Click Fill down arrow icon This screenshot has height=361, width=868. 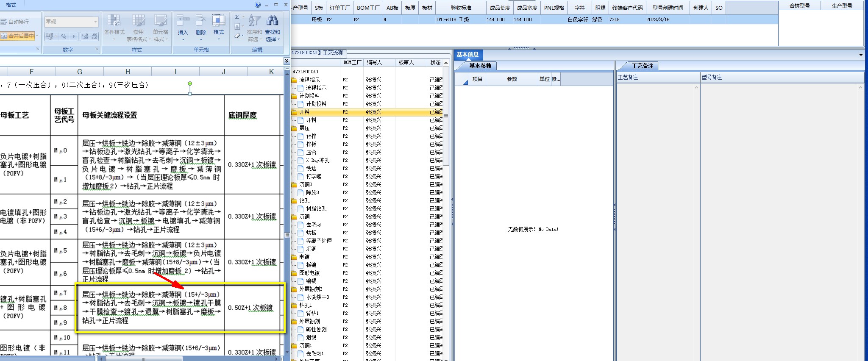[x=237, y=26]
